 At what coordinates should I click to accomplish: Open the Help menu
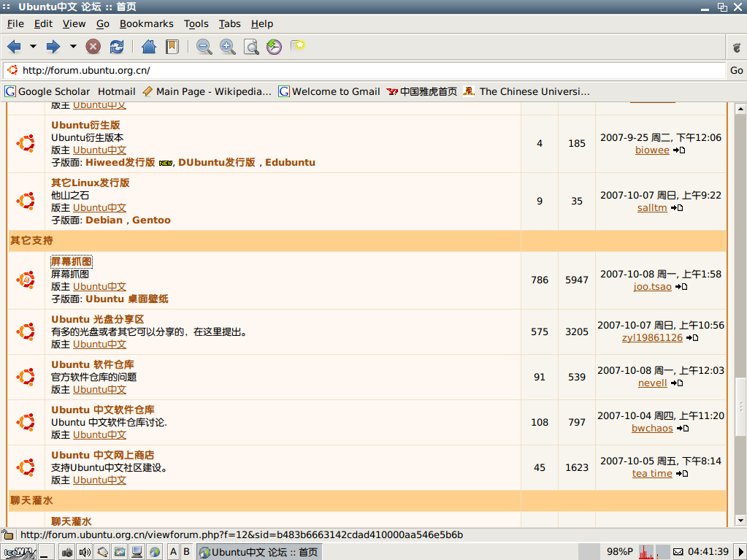pyautogui.click(x=262, y=24)
